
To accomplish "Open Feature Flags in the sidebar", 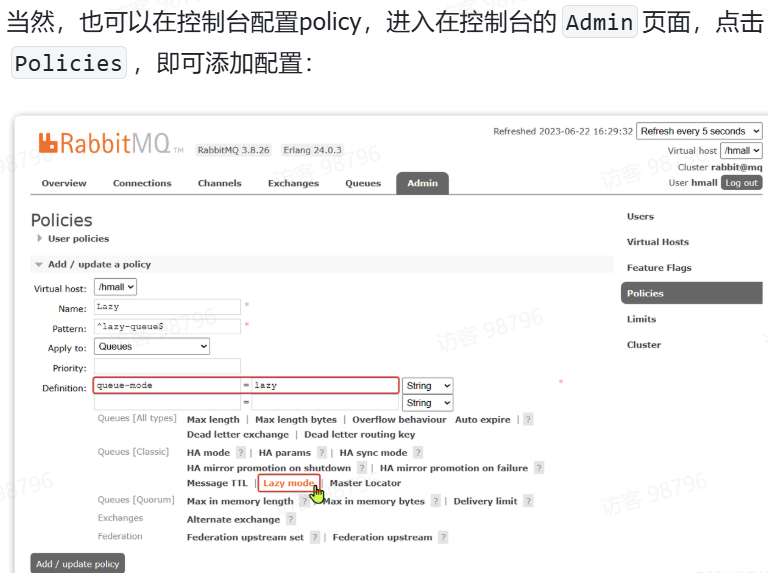I will click(x=659, y=267).
